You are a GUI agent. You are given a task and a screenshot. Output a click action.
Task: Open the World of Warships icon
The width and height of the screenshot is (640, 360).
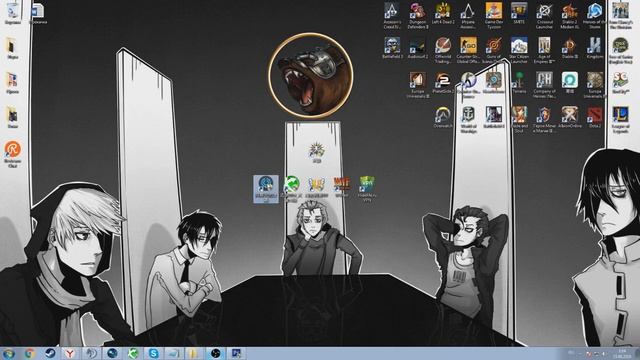coord(468,120)
